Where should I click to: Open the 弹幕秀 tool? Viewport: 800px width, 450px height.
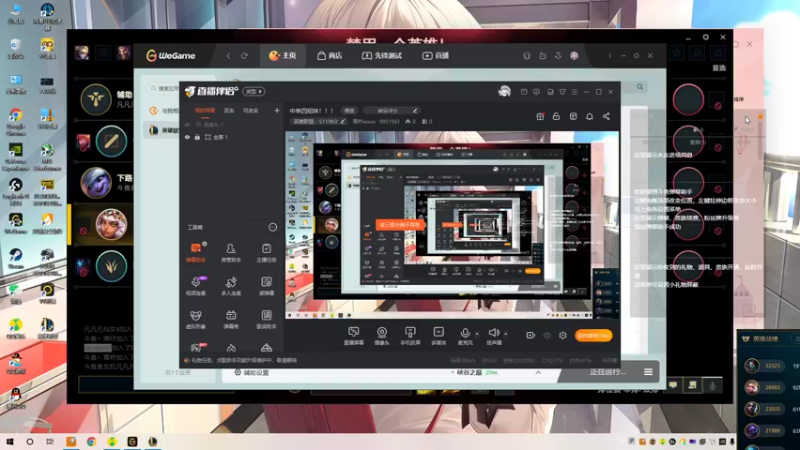231,319
